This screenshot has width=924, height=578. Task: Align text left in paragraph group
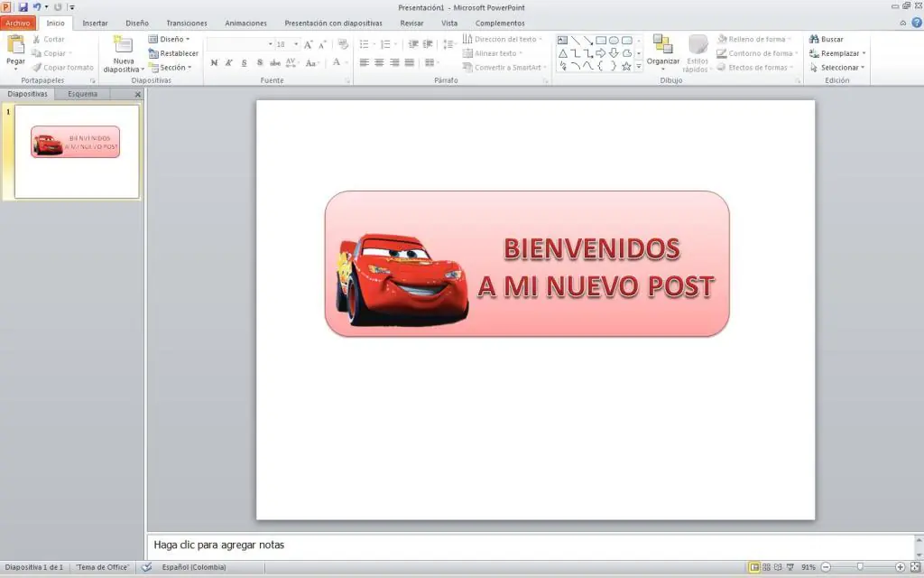tap(365, 62)
